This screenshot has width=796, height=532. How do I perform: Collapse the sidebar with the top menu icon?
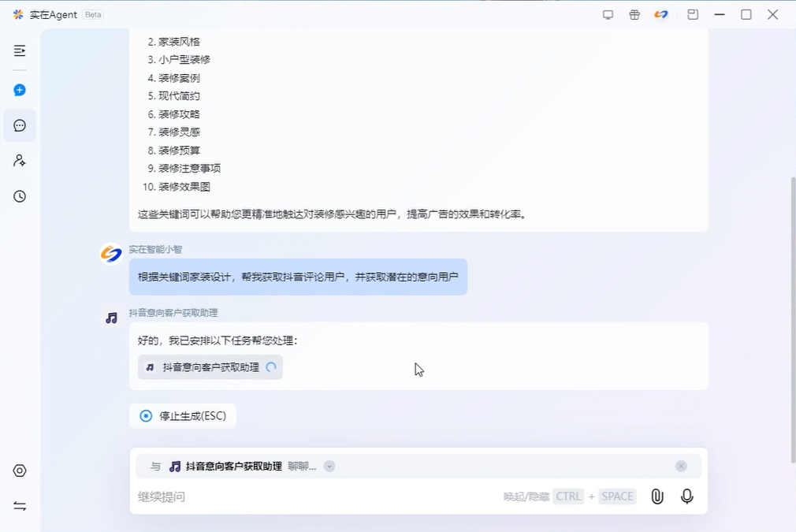pos(19,50)
